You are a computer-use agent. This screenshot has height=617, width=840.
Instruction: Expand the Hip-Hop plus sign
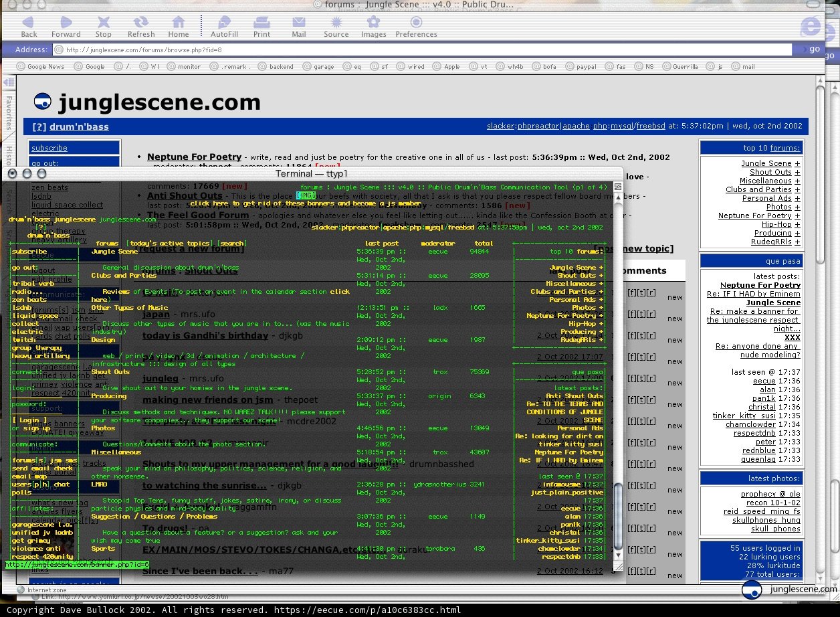(797, 224)
